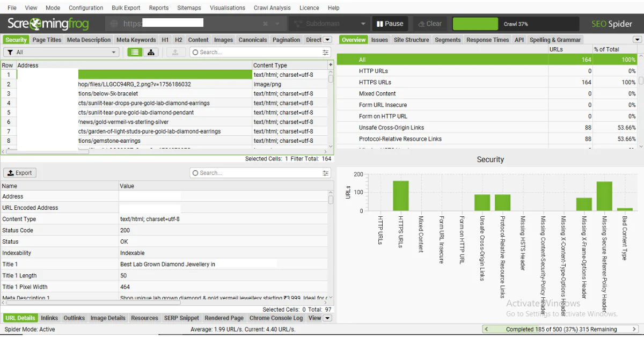
Task: Add a column with the plus icon
Action: pyautogui.click(x=331, y=65)
